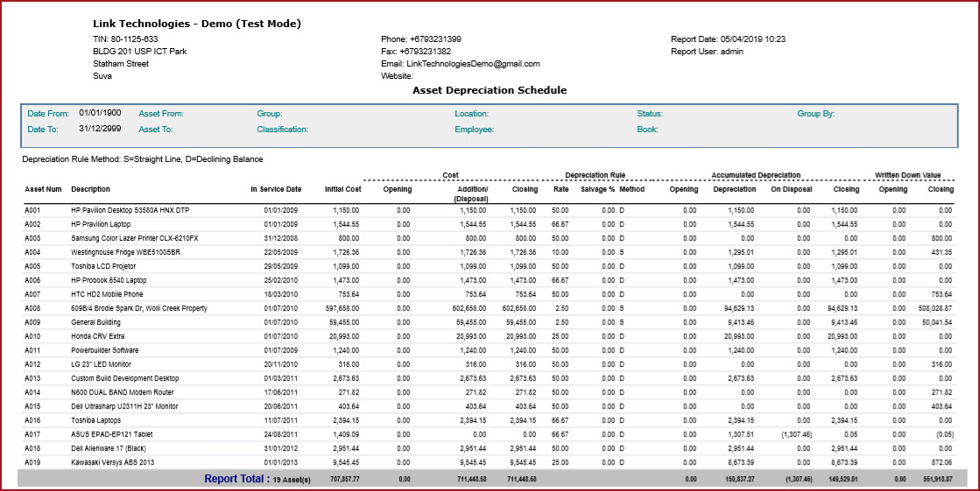Click the Book filter label
This screenshot has height=491, width=980.
tap(647, 130)
